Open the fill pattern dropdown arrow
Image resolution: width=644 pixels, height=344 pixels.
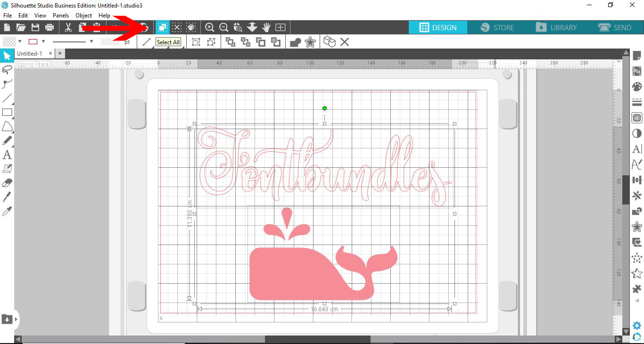point(20,41)
